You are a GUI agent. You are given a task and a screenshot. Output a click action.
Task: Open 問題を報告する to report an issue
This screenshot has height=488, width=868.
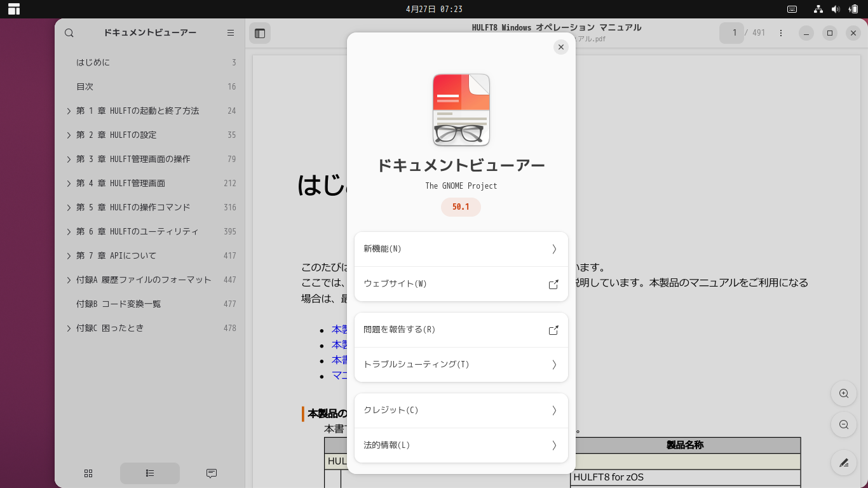[461, 330]
